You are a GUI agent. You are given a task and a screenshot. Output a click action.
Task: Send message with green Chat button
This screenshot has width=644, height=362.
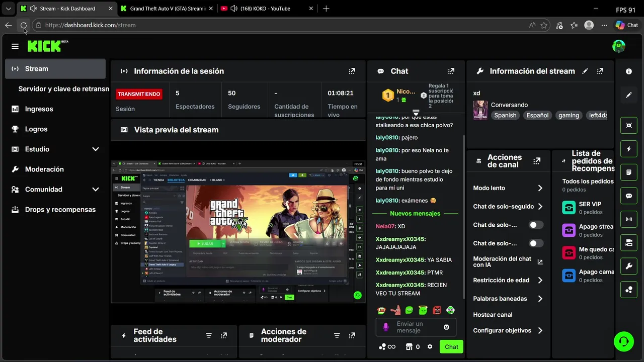click(x=451, y=346)
